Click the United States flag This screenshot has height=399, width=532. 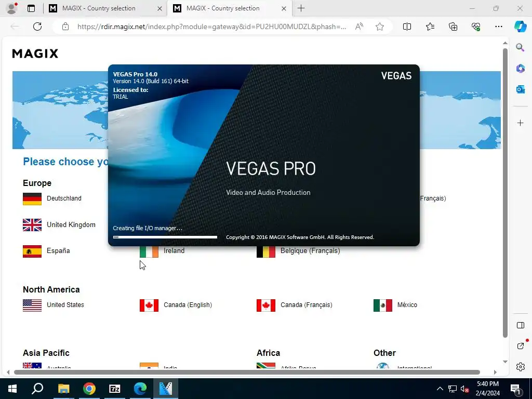[32, 305]
